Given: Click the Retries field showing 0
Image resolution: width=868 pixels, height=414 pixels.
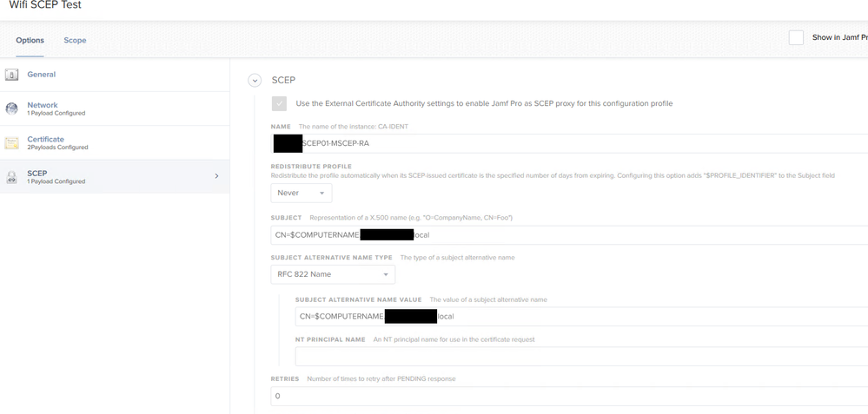Looking at the screenshot, I should pos(569,397).
